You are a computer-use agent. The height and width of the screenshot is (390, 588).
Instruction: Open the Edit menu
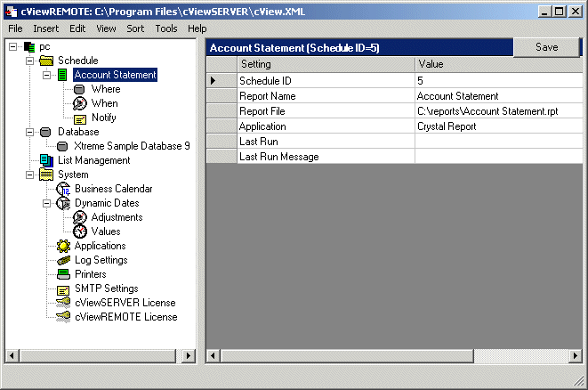77,28
